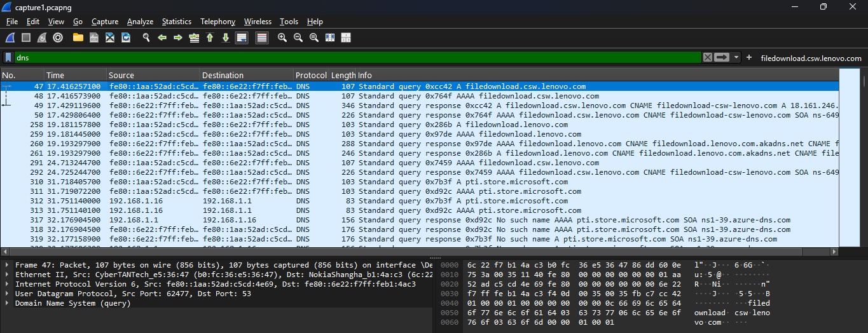
Task: Sort by the Protocol column header
Action: [311, 75]
